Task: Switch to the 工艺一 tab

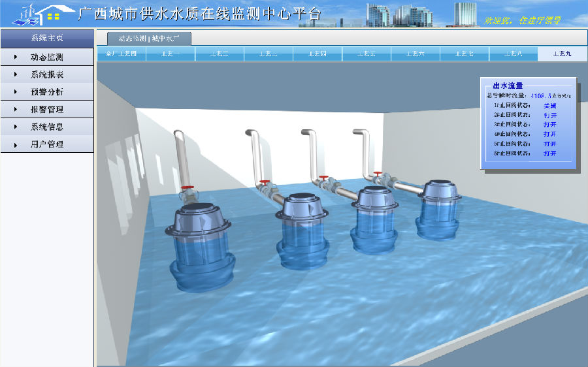Action: click(171, 54)
